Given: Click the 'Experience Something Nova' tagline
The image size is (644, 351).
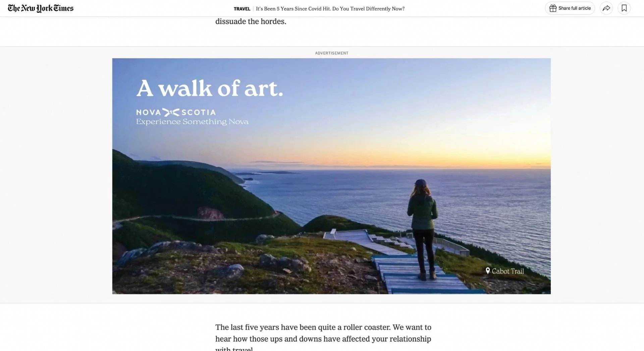Looking at the screenshot, I should 192,122.
